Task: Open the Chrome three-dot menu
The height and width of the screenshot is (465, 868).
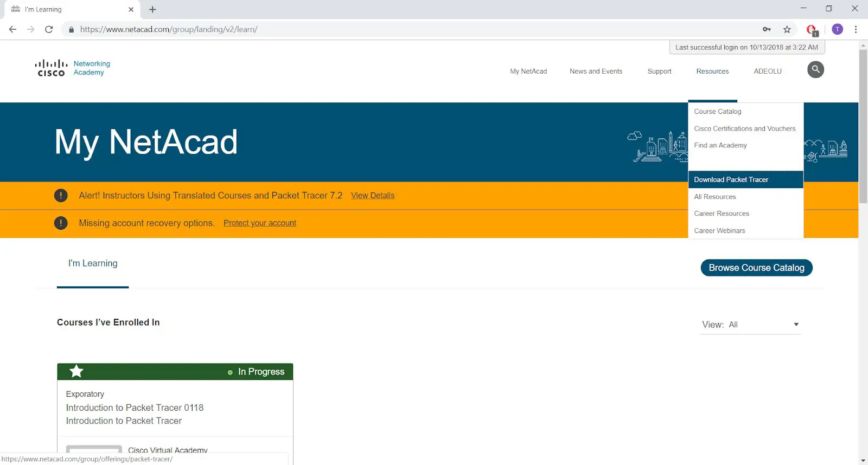Action: pos(856,29)
